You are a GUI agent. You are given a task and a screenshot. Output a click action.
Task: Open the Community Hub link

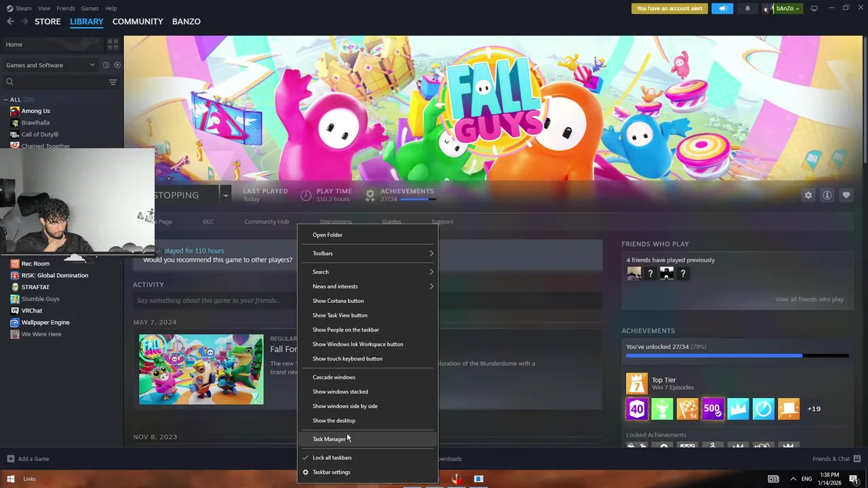point(267,222)
